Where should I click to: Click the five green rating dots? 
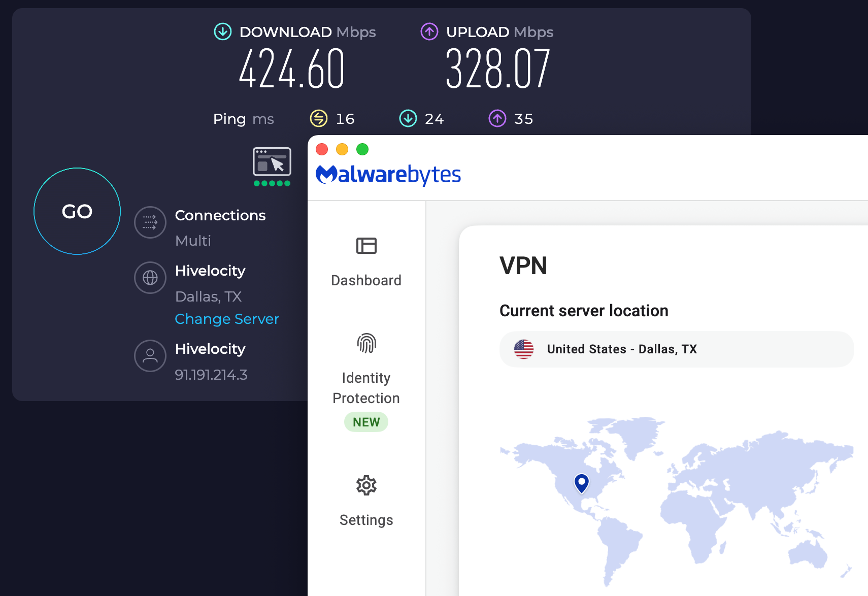(x=272, y=183)
